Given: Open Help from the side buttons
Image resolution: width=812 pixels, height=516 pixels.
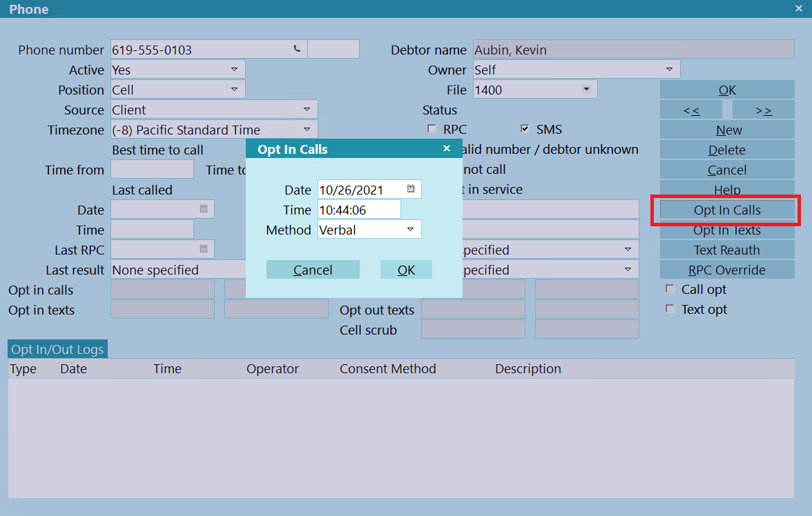Looking at the screenshot, I should point(727,188).
